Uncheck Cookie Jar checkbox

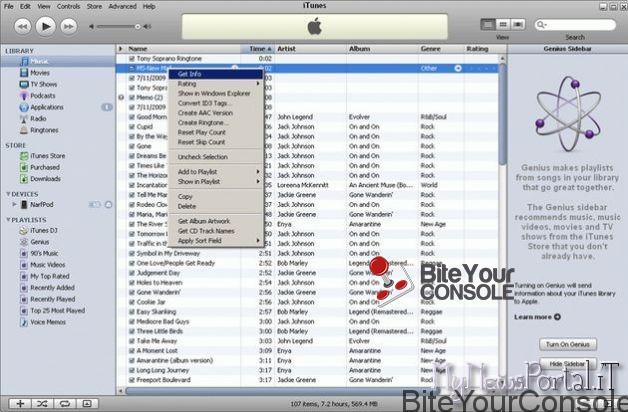[x=132, y=302]
